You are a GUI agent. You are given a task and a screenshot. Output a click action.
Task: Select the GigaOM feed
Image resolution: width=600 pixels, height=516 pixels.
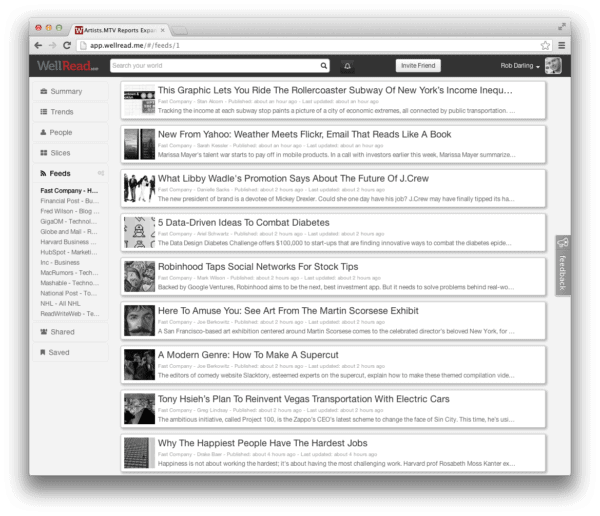(68, 223)
